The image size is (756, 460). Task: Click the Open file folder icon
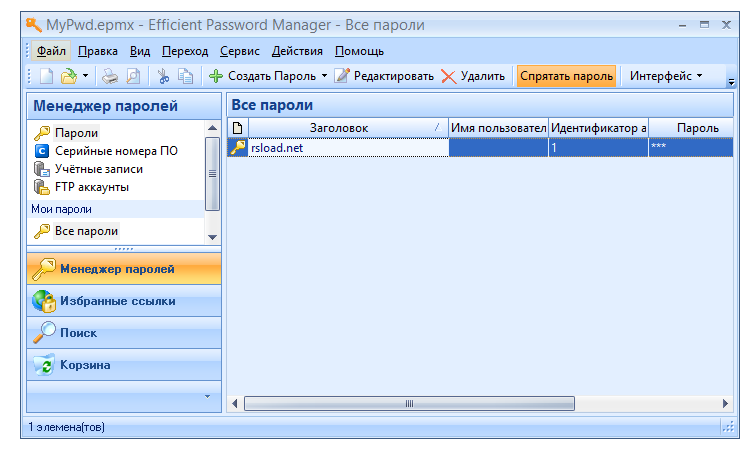[x=69, y=76]
